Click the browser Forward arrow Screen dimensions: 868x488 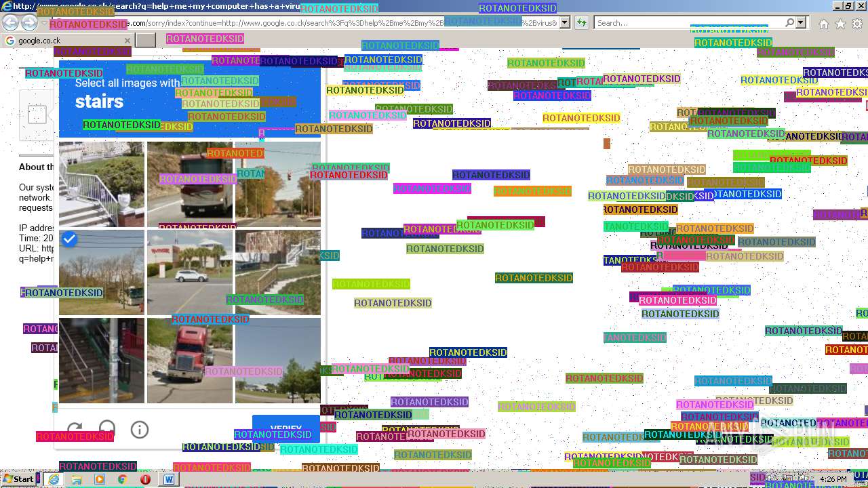[29, 22]
